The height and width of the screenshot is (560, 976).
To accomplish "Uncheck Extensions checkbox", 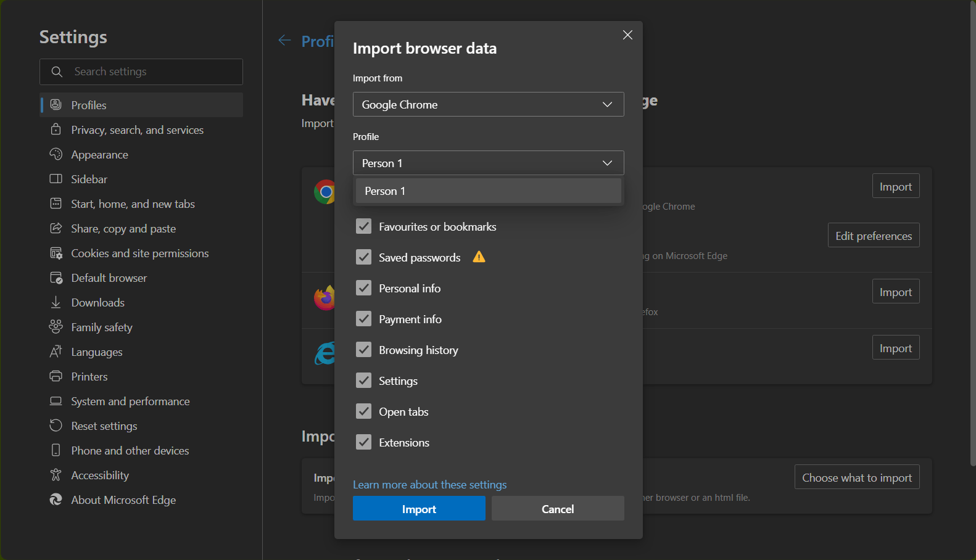I will pyautogui.click(x=364, y=442).
